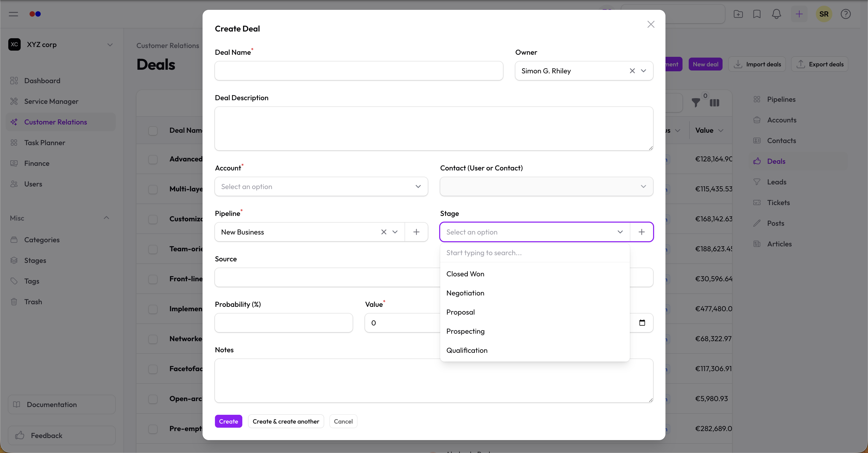Click the purple plus quick-add icon

[x=799, y=14]
